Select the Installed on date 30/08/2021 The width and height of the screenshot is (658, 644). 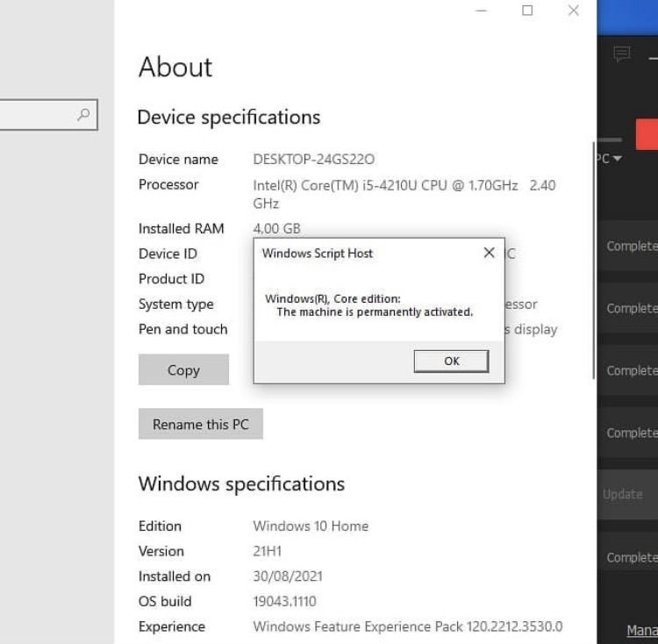click(288, 576)
